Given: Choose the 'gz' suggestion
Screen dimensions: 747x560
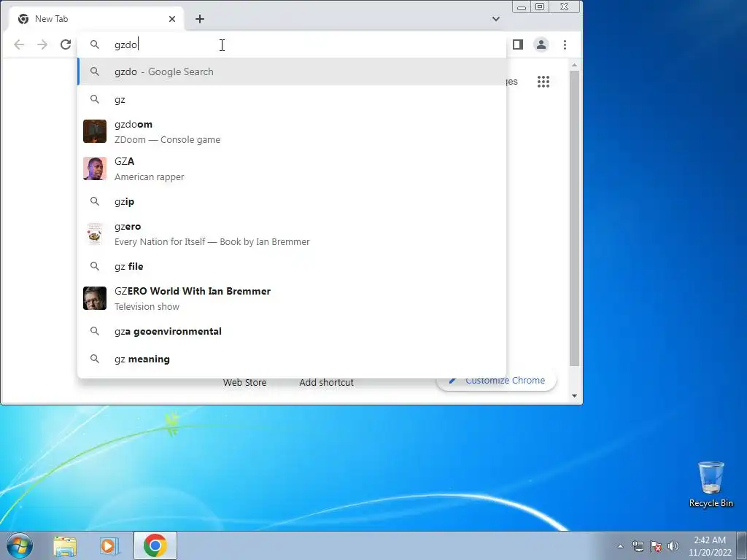Looking at the screenshot, I should coord(292,99).
